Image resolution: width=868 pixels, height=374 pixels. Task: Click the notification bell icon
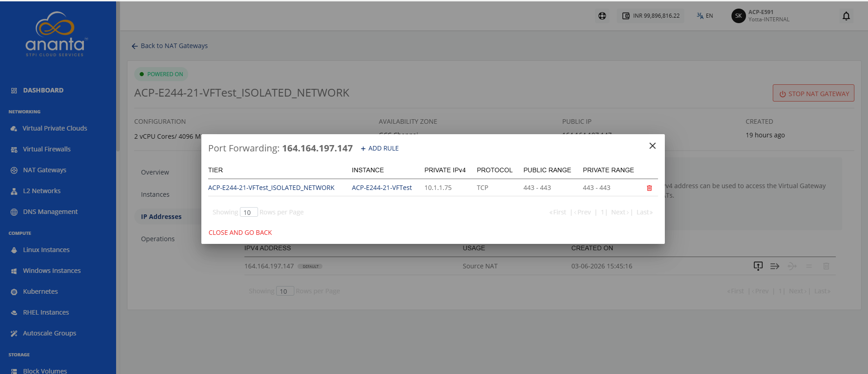(846, 16)
